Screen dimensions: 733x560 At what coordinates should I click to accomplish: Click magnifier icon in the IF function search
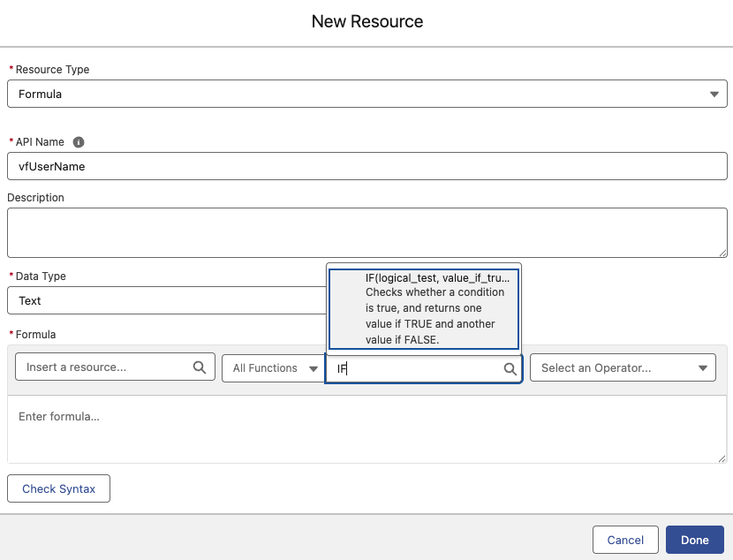pyautogui.click(x=510, y=369)
